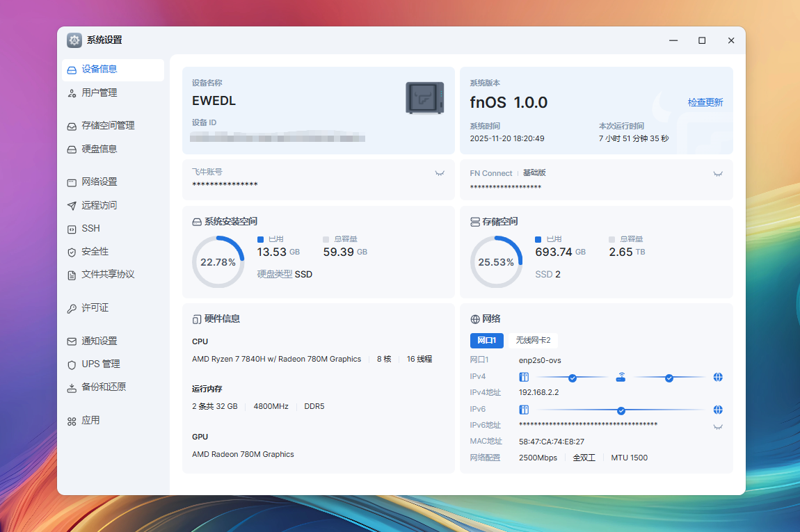Click the NAS device thumbnail image
The height and width of the screenshot is (532, 800).
(x=424, y=97)
